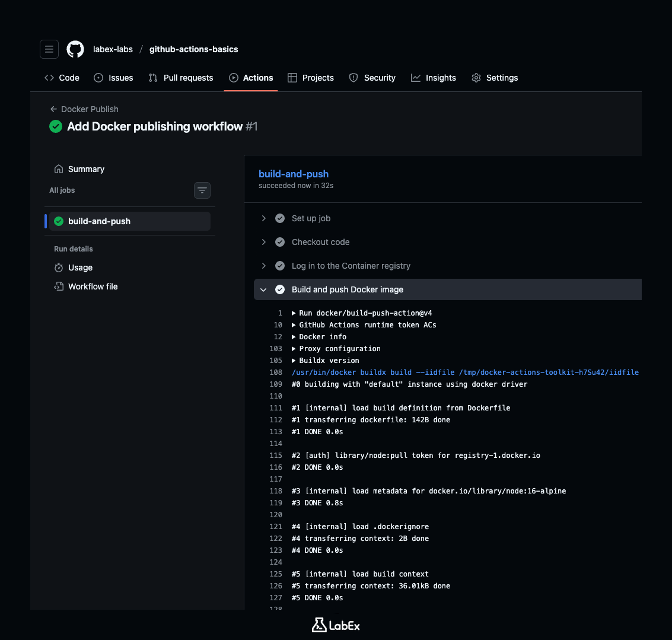The width and height of the screenshot is (672, 640).
Task: Select line '#2 [auth] library/node:pull token'
Action: [x=416, y=456]
